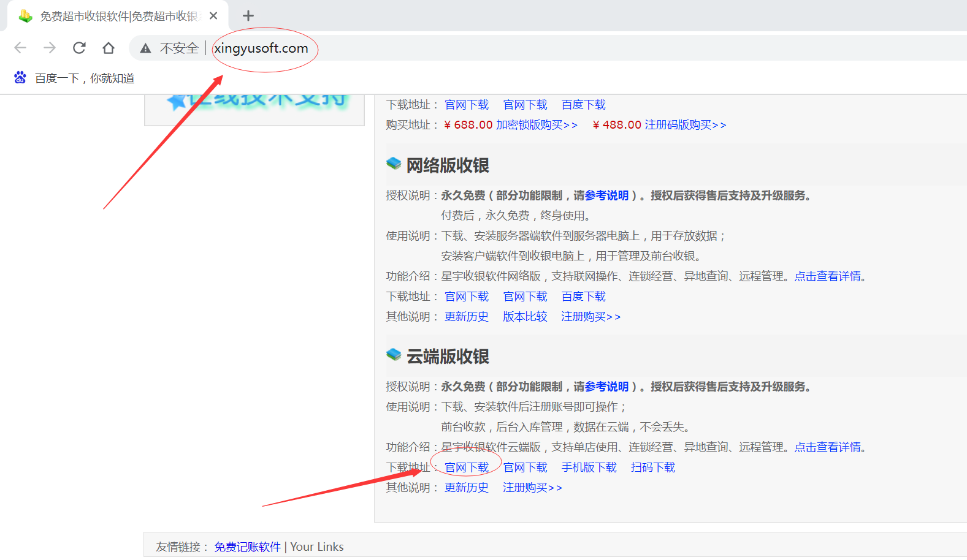Open 免费记账软件 friendly link

(247, 547)
